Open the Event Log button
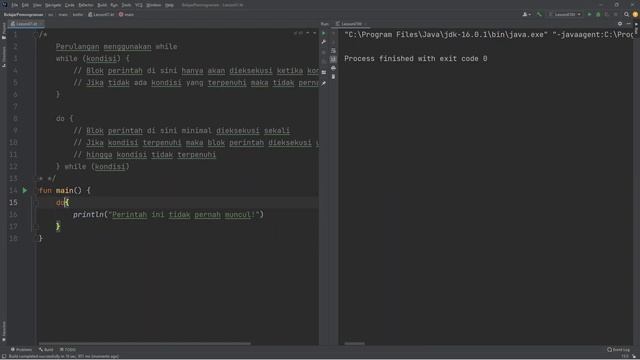The height and width of the screenshot is (360, 640). coord(618,349)
